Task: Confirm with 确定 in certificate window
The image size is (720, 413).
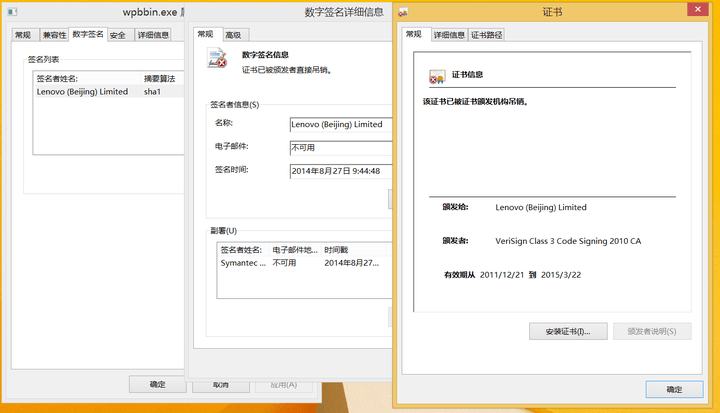Action: [x=674, y=389]
